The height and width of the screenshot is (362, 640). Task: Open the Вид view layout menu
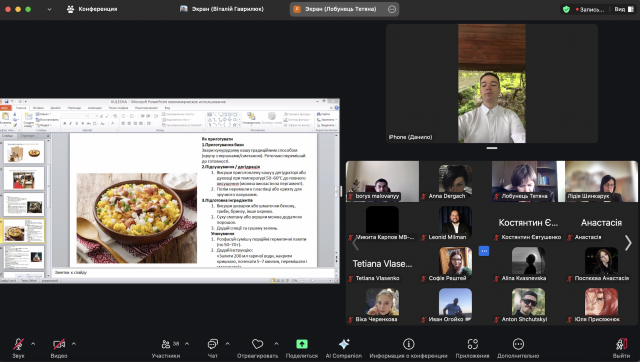(x=624, y=9)
